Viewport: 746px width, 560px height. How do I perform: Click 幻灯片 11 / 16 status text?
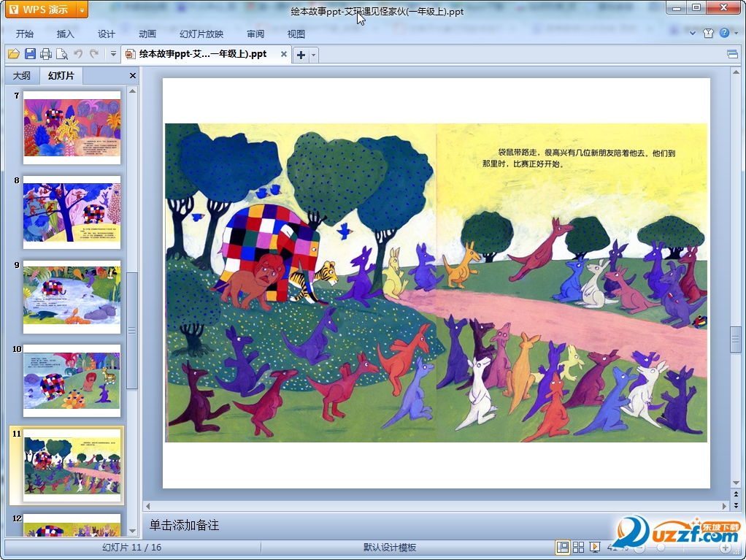[x=132, y=548]
